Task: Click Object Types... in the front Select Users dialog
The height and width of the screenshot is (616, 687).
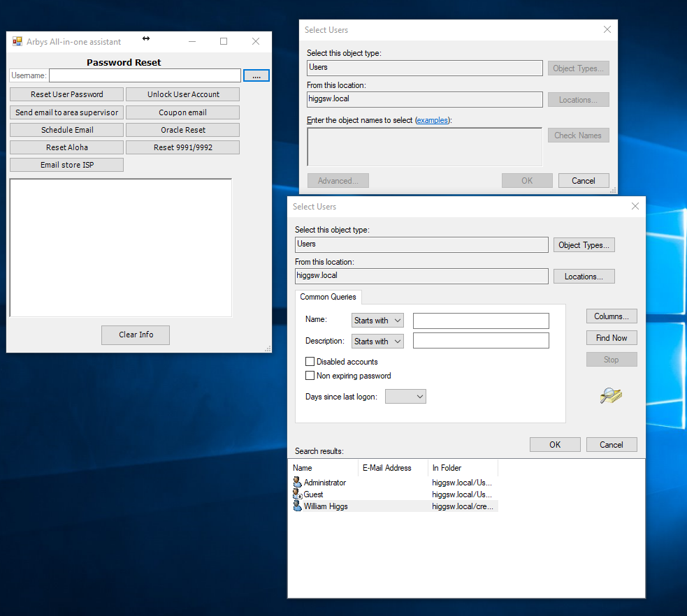Action: tap(584, 245)
